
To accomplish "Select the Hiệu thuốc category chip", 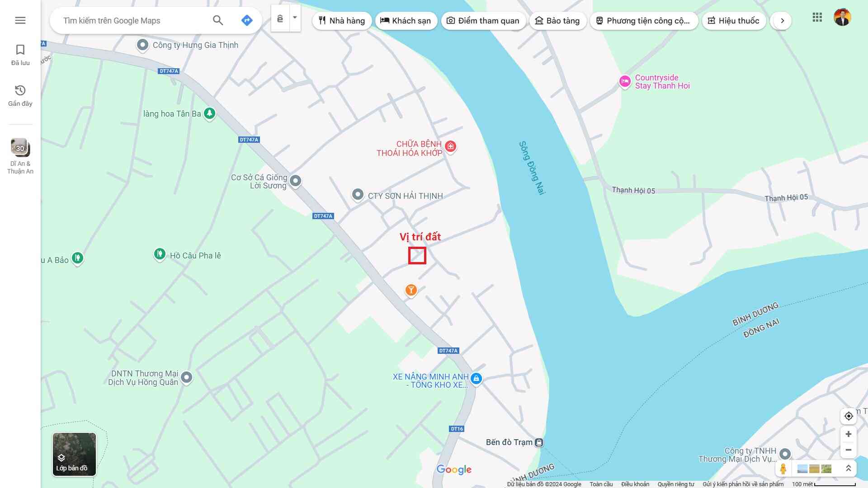I will 733,21.
